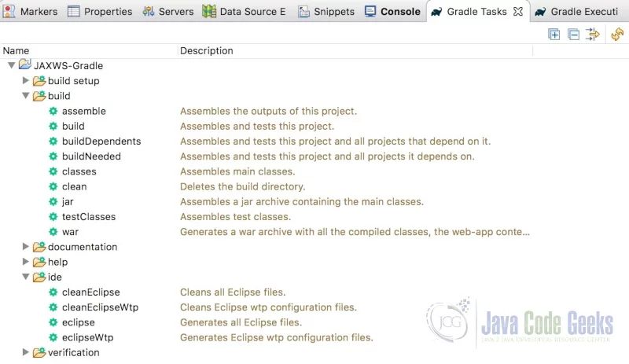Image resolution: width=629 pixels, height=364 pixels.
Task: Expand the verification task group
Action: [26, 352]
